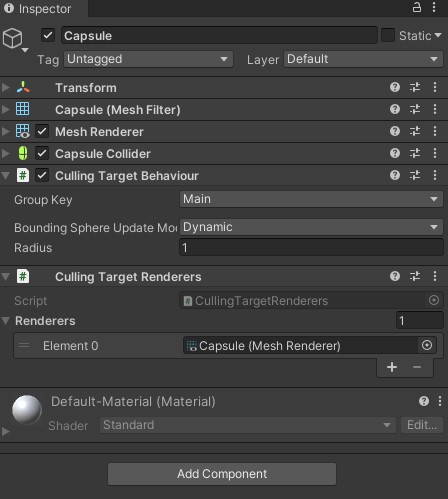Open the Tag dropdown showing Untagged
The width and height of the screenshot is (448, 499).
click(148, 59)
